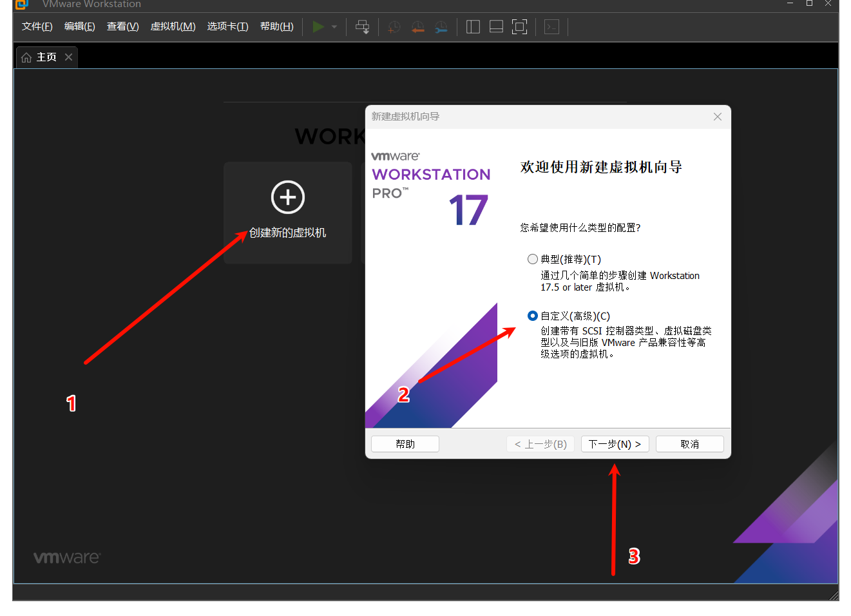Open the 文件(F) menu
Image resolution: width=851 pixels, height=616 pixels.
pyautogui.click(x=37, y=26)
